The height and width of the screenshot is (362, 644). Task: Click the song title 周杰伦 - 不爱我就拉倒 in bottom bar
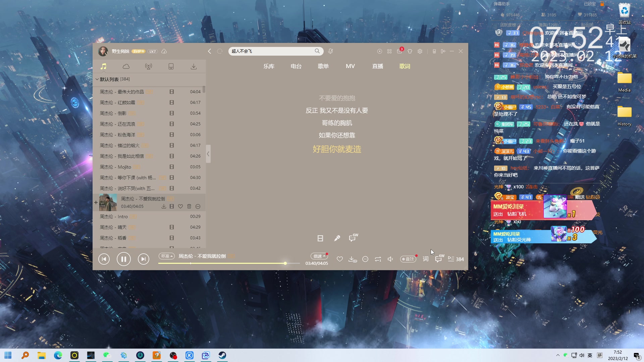coord(202,256)
